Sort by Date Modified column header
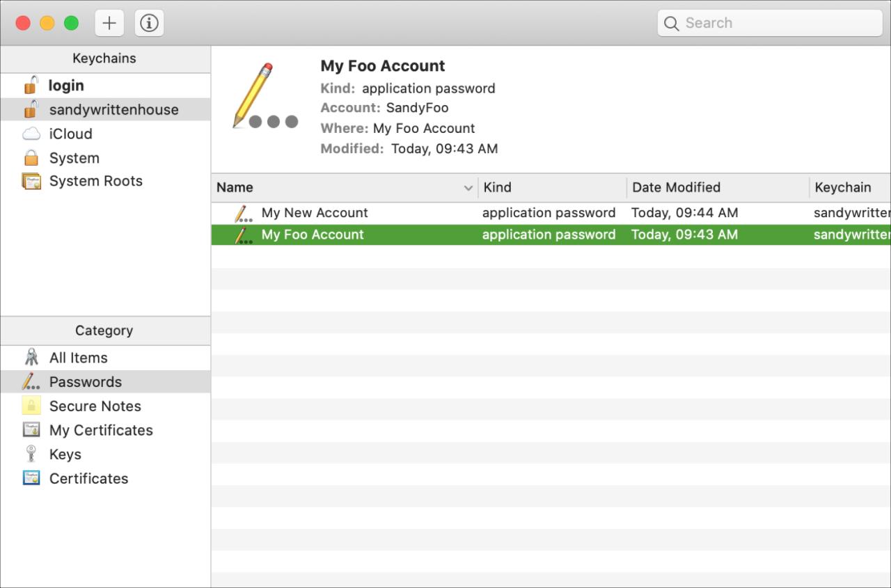 (x=675, y=187)
